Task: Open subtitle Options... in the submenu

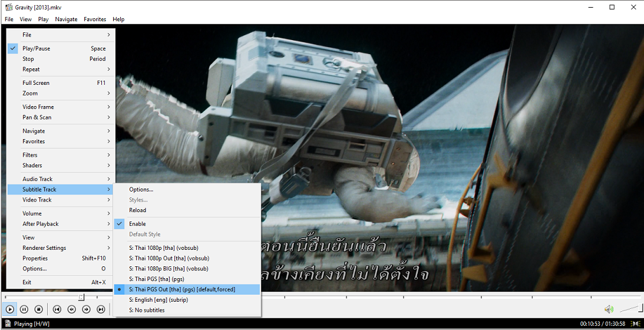Action: click(x=187, y=189)
